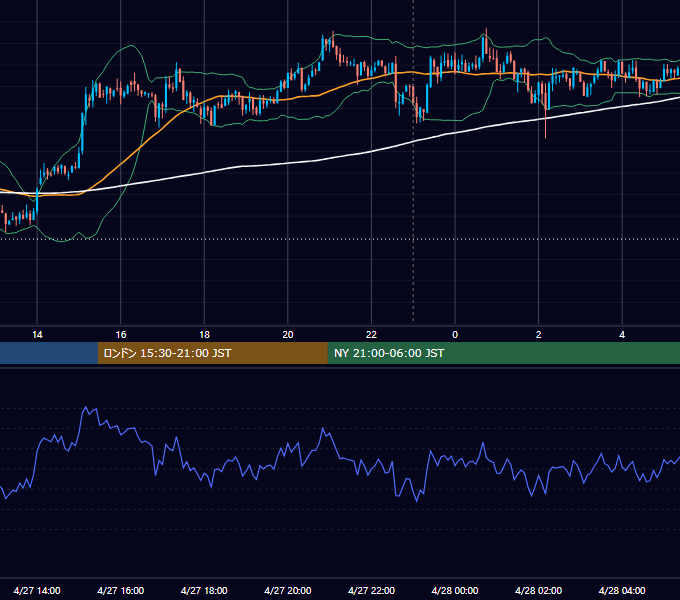Click the hour label 16 on time axis
The width and height of the screenshot is (680, 600).
[x=121, y=335]
